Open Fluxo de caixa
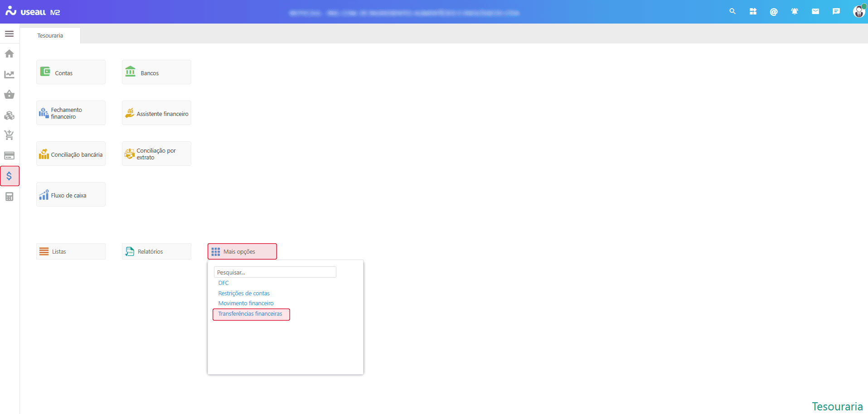The height and width of the screenshot is (414, 868). coord(71,195)
